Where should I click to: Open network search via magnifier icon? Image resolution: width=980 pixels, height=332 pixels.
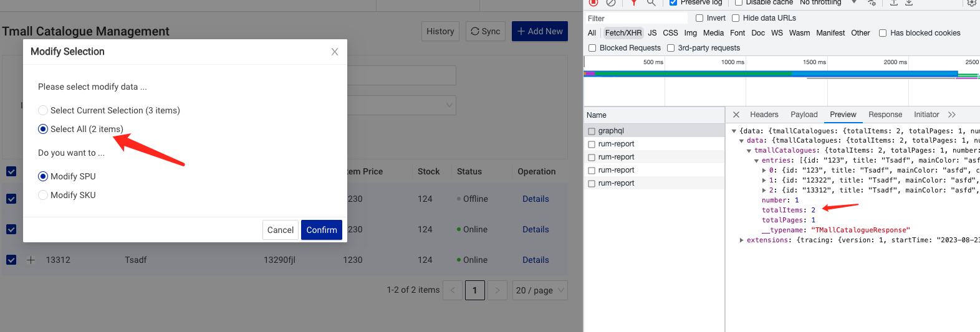pyautogui.click(x=651, y=2)
